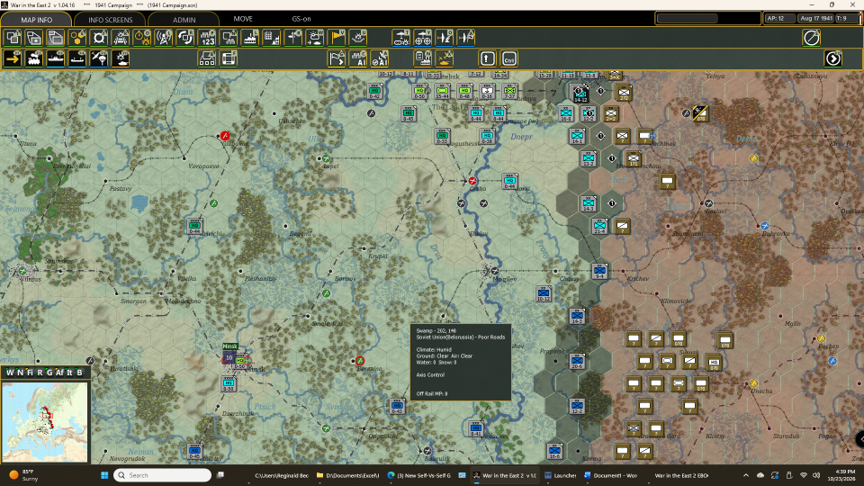
Task: Select the rail train movement mode icon
Action: point(34,58)
